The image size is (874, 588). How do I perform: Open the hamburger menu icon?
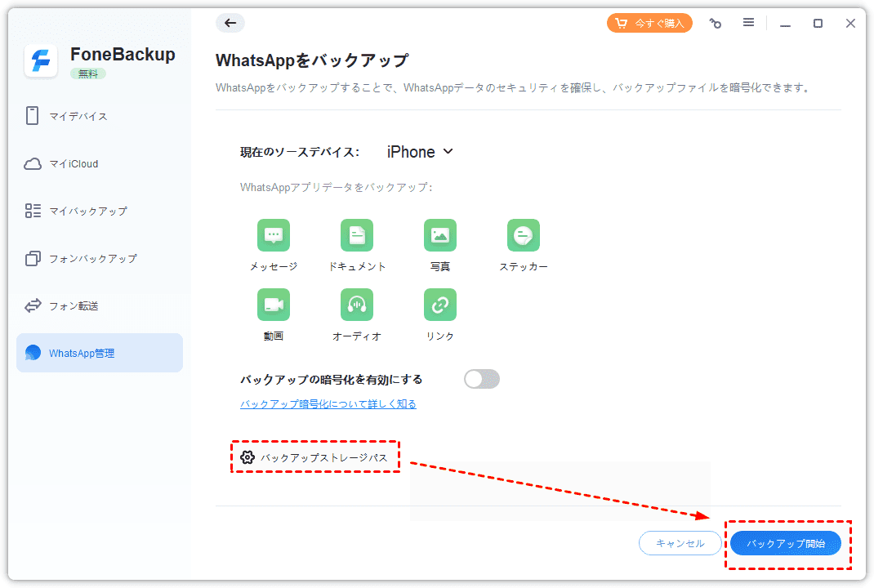(748, 22)
